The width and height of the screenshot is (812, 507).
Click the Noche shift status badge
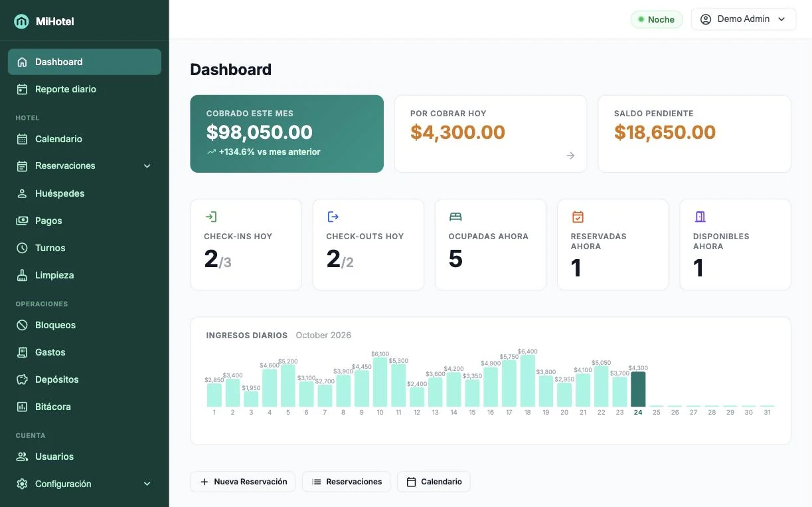click(657, 19)
